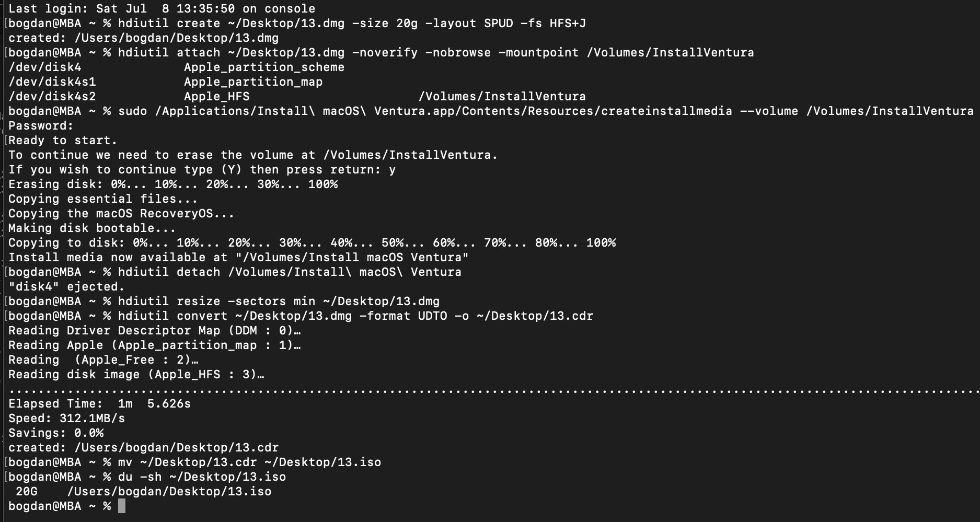This screenshot has height=522, width=980.
Task: Click the "hdiutil resize" command line
Action: [x=278, y=301]
